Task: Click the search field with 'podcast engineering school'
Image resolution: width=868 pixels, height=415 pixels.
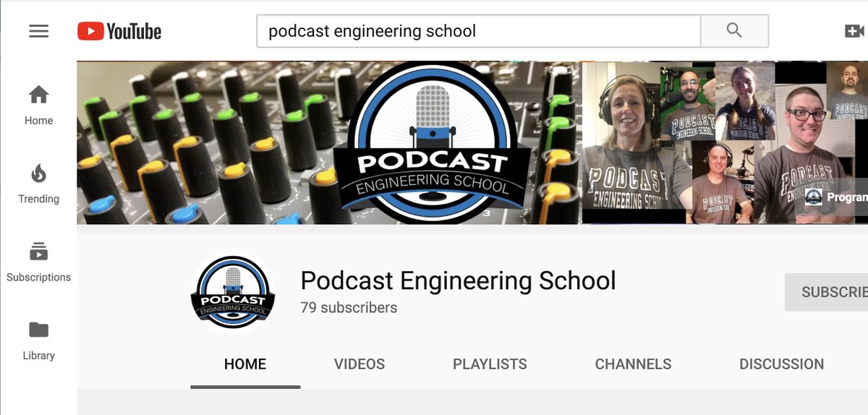Action: point(479,31)
